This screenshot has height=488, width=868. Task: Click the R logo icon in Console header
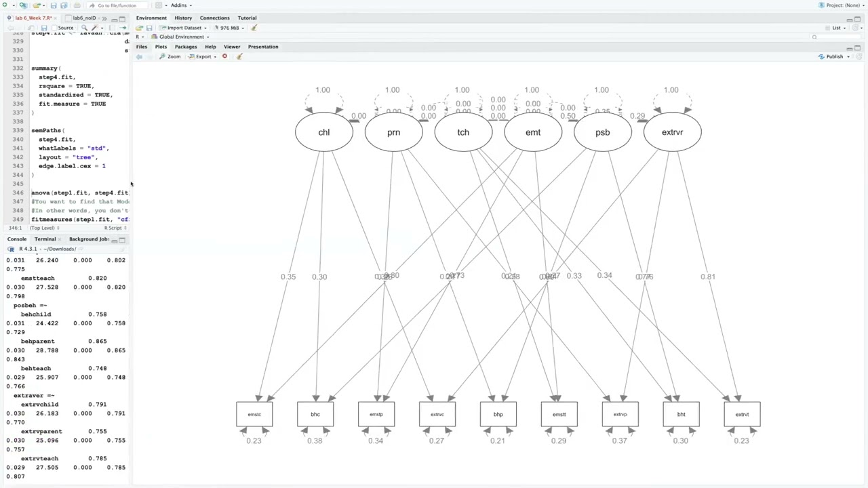[x=11, y=249]
